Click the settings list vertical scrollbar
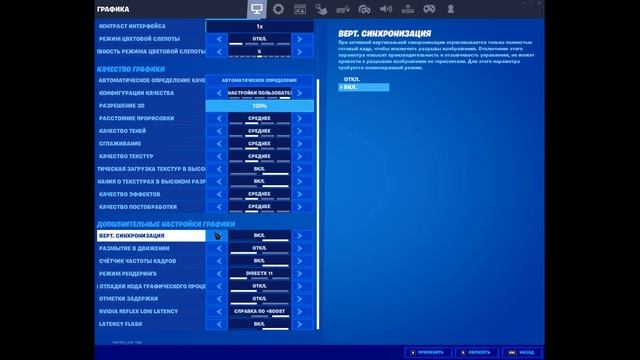Screen dimensions: 640x360 [x=318, y=204]
